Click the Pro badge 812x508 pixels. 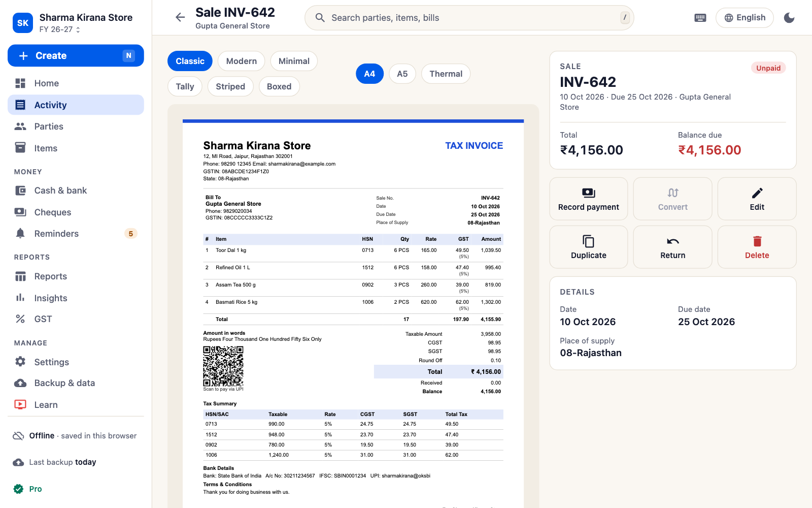point(28,489)
